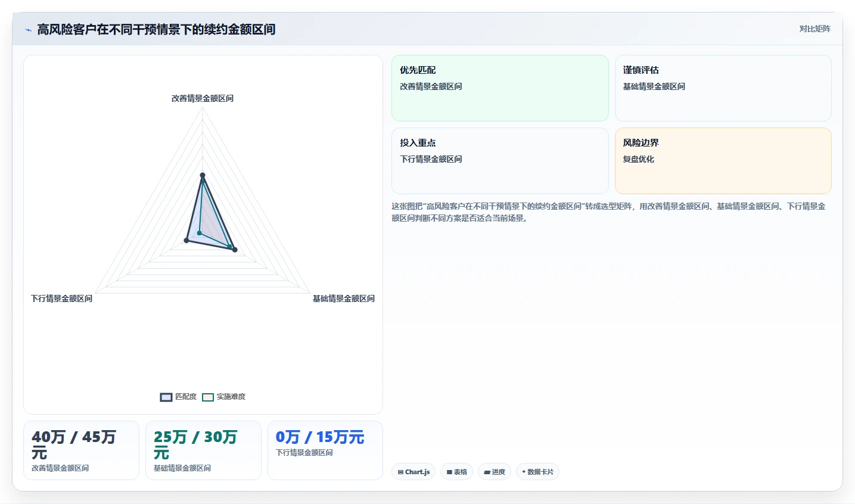Screen dimensions: 855x504
Task: Click the 匹配度 data point on 基础情景 axis
Action: click(235, 250)
